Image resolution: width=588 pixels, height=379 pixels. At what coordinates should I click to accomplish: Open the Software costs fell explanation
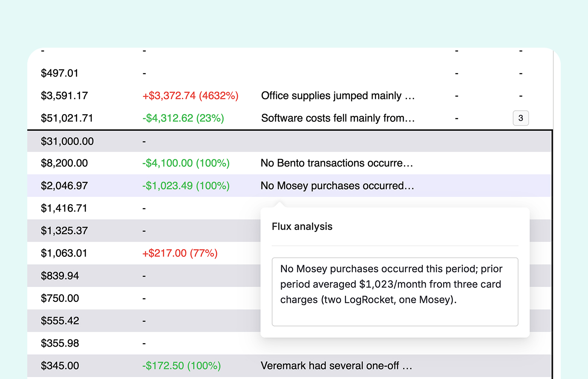coord(337,118)
